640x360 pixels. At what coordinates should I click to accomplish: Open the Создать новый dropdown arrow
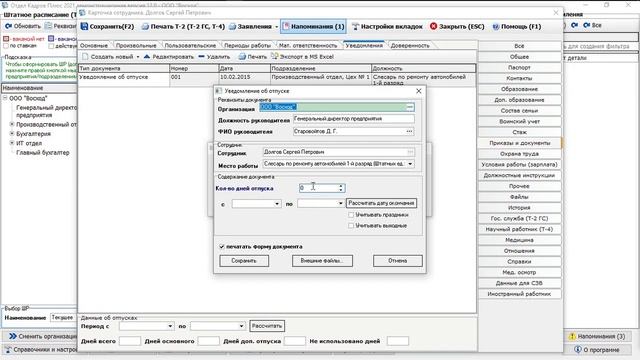[x=138, y=57]
